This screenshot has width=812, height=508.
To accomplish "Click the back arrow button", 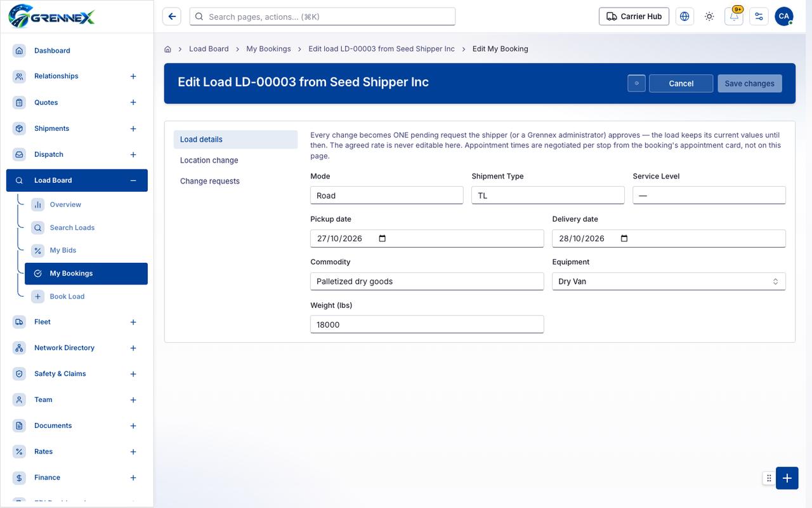I will pyautogui.click(x=172, y=17).
